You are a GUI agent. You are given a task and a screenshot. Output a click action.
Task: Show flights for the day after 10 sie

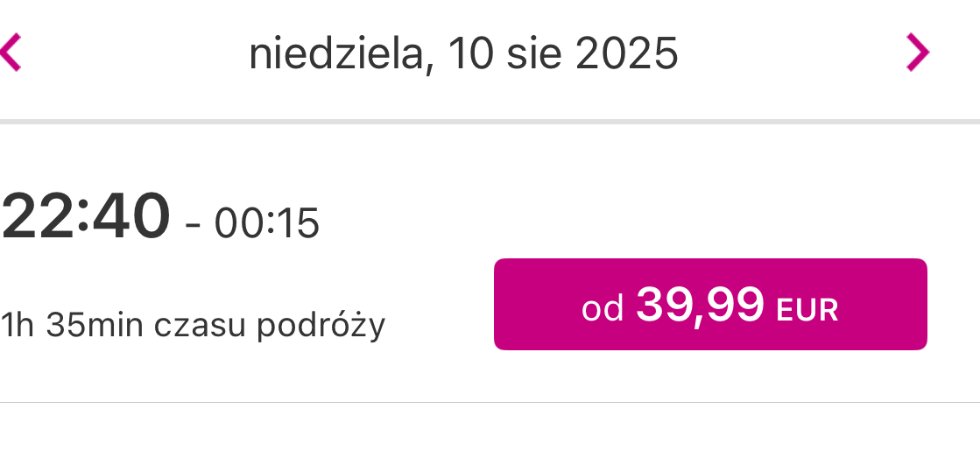tap(918, 53)
